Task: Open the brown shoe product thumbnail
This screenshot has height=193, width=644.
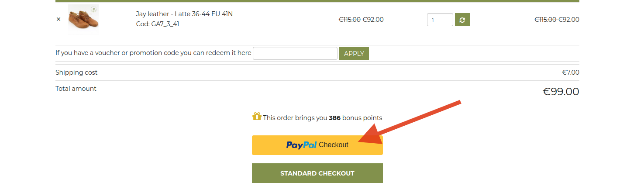Action: tap(83, 19)
